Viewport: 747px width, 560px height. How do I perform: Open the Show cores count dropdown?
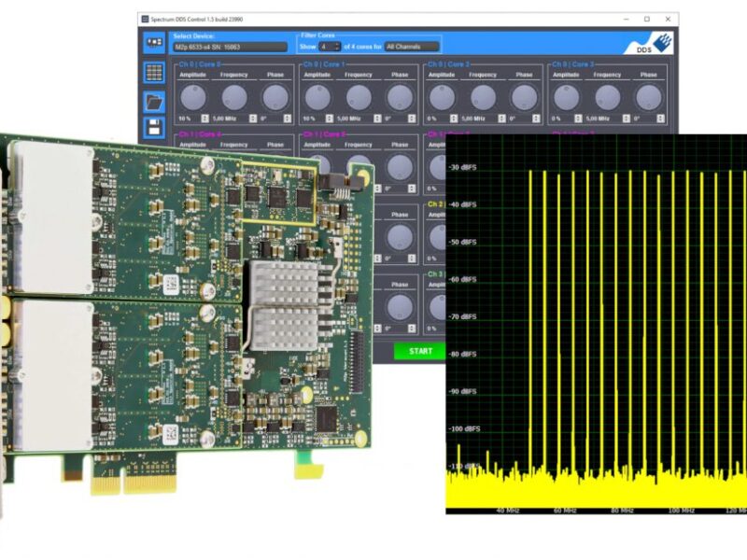tap(328, 47)
